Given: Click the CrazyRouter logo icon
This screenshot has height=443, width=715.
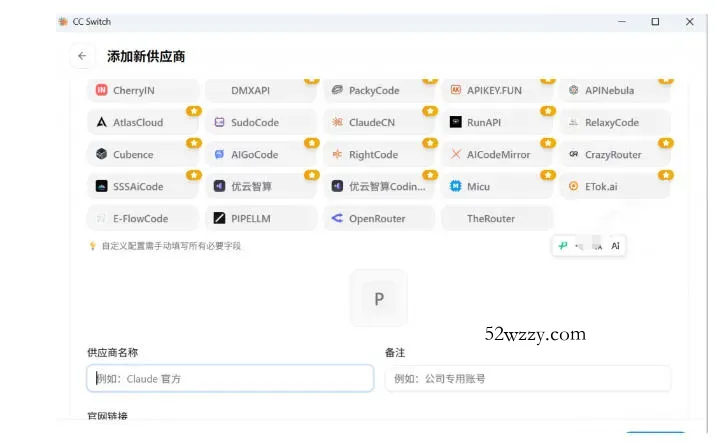Looking at the screenshot, I should click(x=574, y=154).
